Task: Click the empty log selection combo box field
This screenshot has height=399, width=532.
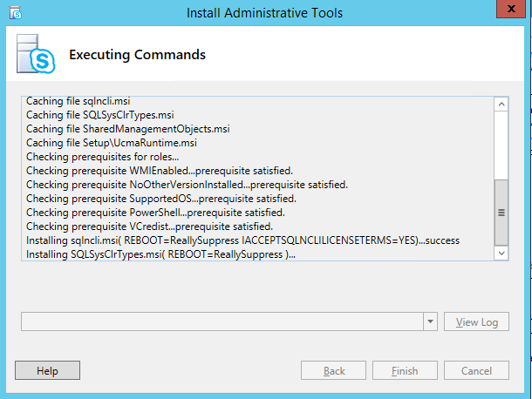Action: (x=222, y=322)
